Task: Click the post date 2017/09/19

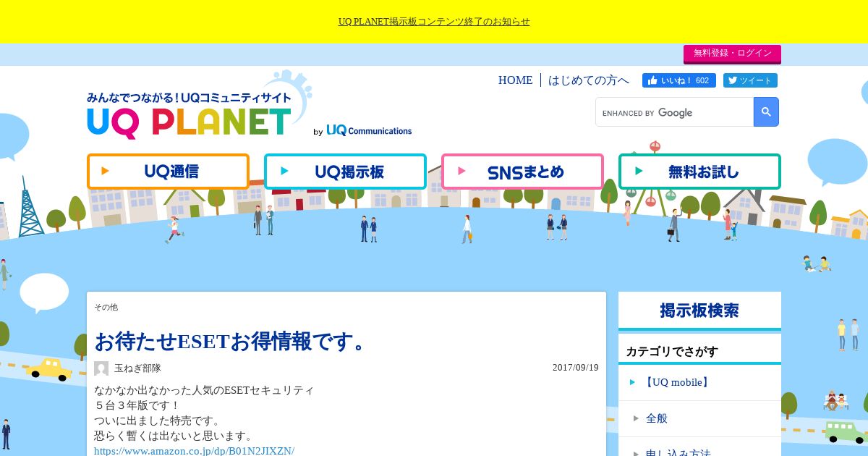Action: coord(576,368)
